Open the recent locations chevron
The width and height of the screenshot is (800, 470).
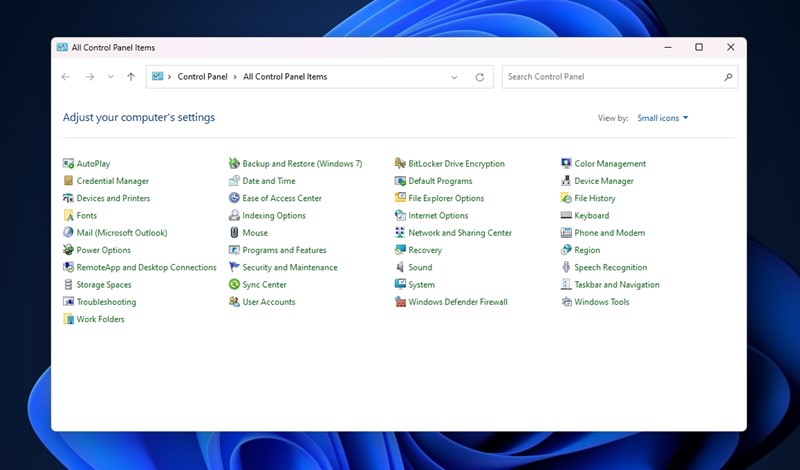click(x=110, y=77)
